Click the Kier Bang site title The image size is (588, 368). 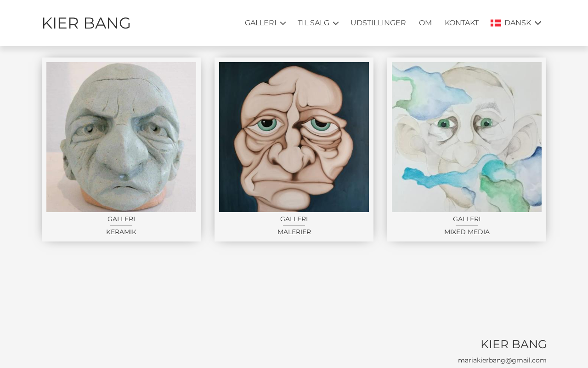[x=86, y=23]
